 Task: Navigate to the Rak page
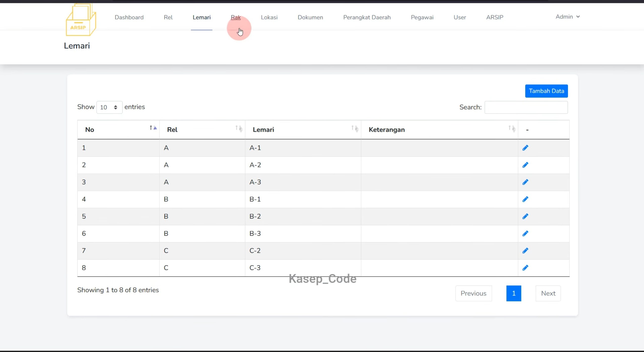pyautogui.click(x=235, y=17)
